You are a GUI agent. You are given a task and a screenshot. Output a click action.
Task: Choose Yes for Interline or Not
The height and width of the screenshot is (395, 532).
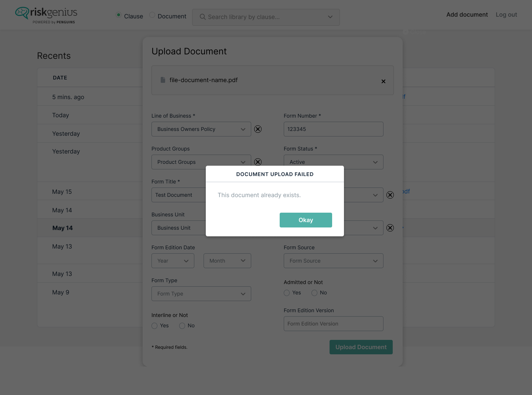[x=154, y=326]
